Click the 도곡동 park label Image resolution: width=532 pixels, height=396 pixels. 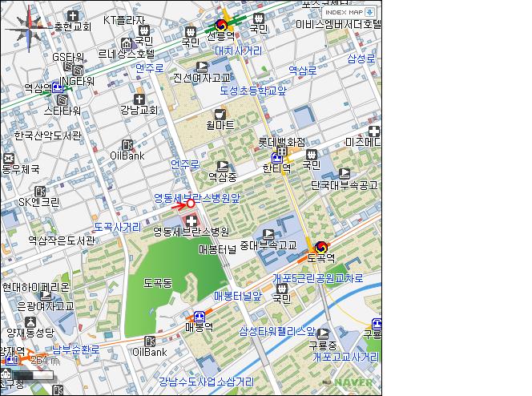[158, 283]
